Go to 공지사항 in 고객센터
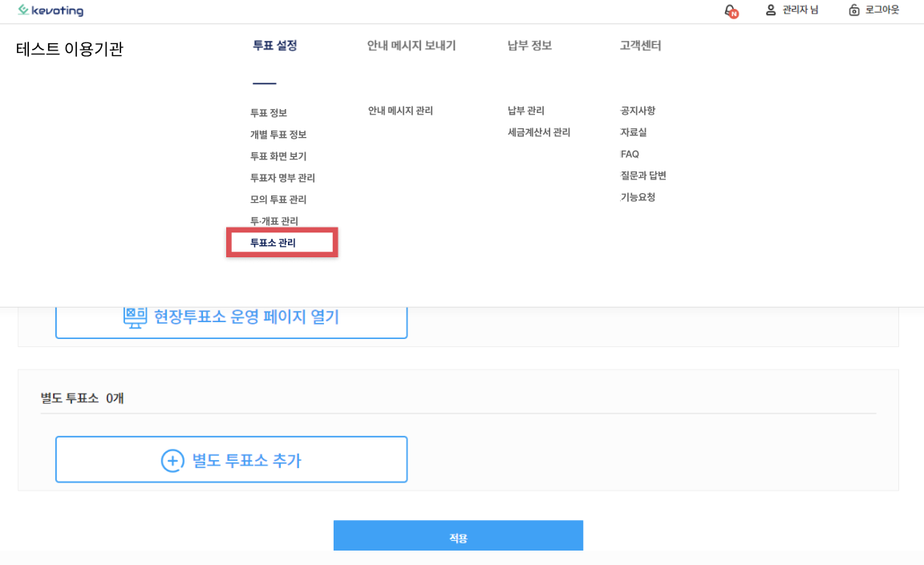The width and height of the screenshot is (924, 565). point(638,111)
